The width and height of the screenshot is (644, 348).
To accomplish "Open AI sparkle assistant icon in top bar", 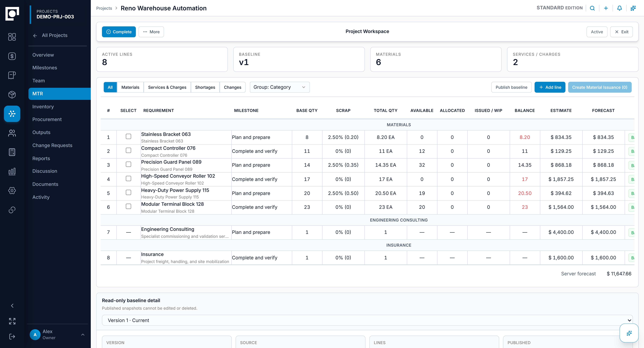I will click(x=633, y=8).
